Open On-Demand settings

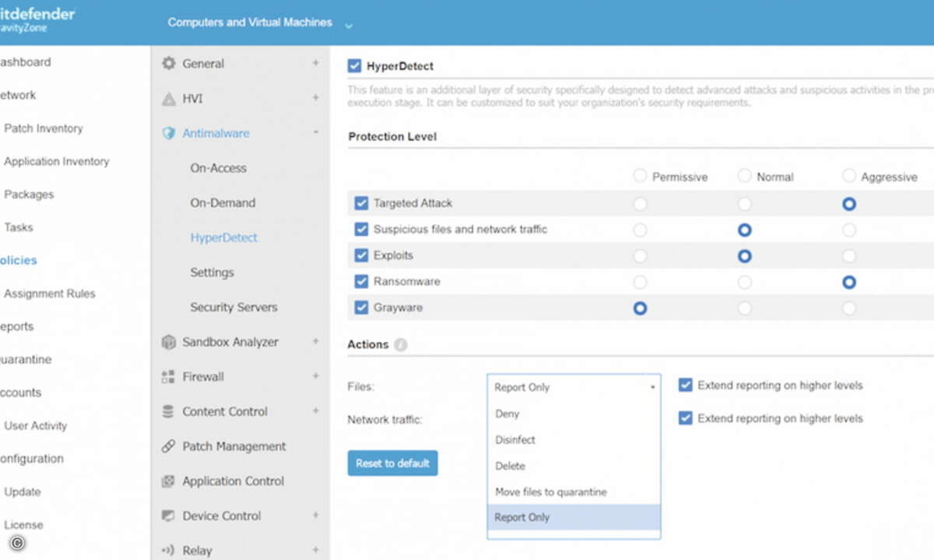click(x=223, y=203)
